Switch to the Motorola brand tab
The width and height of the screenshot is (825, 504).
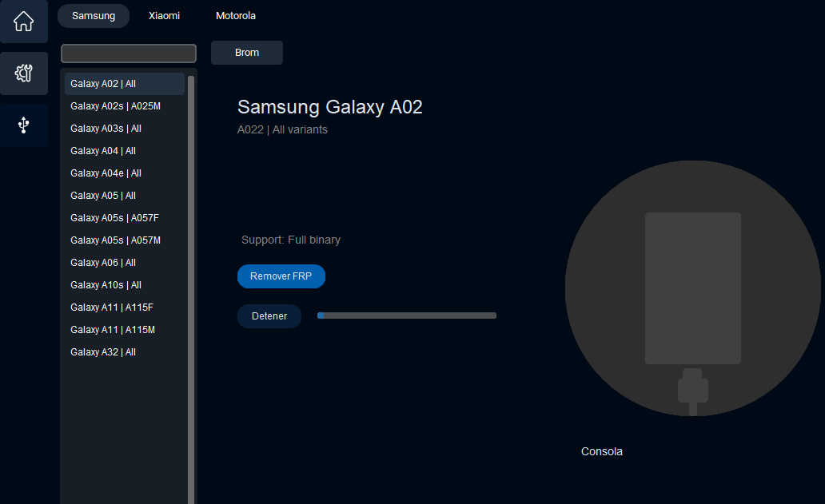click(236, 16)
